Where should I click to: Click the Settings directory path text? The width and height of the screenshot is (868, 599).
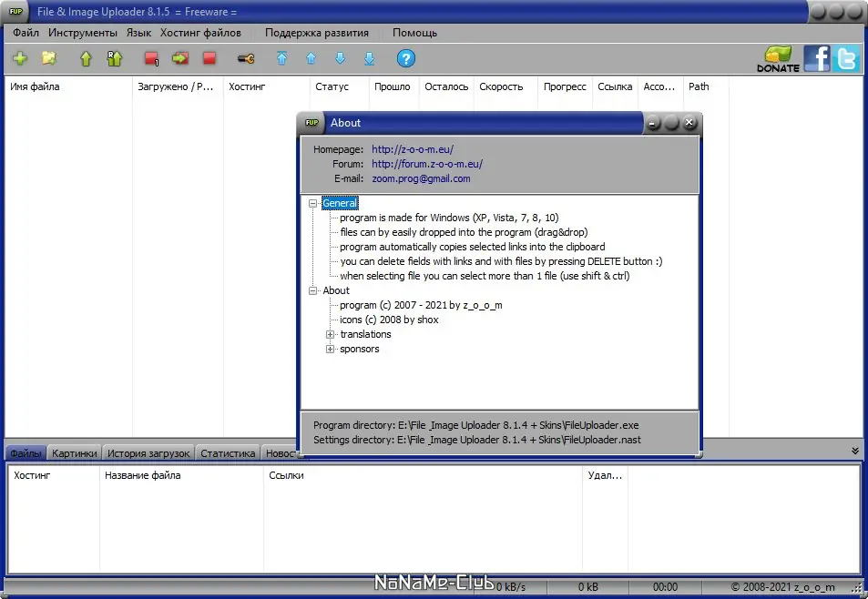coord(476,440)
